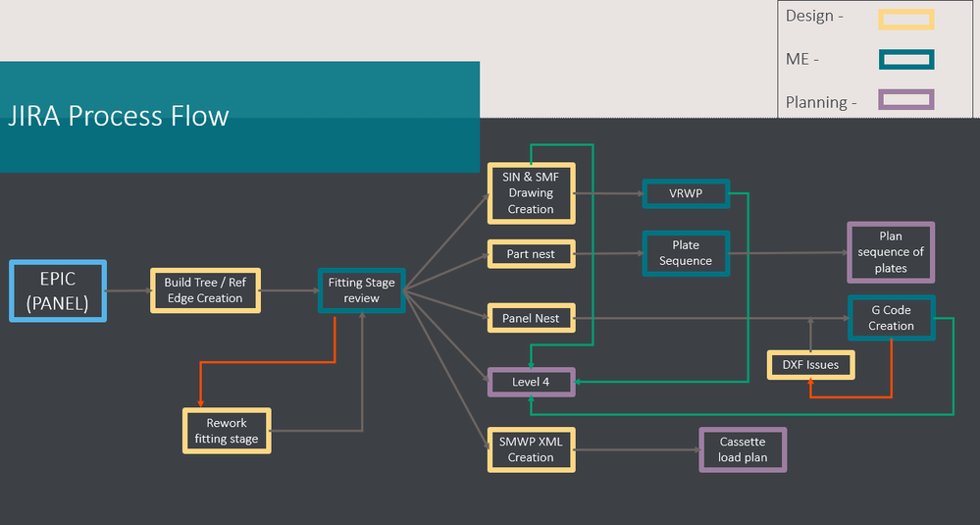The image size is (980, 525).
Task: Select the SIN & SMF Drawing Creation box
Action: [x=531, y=193]
